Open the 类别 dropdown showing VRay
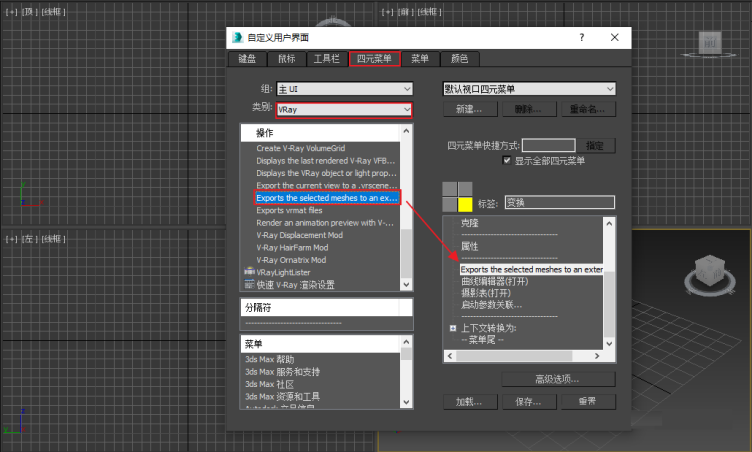 344,109
